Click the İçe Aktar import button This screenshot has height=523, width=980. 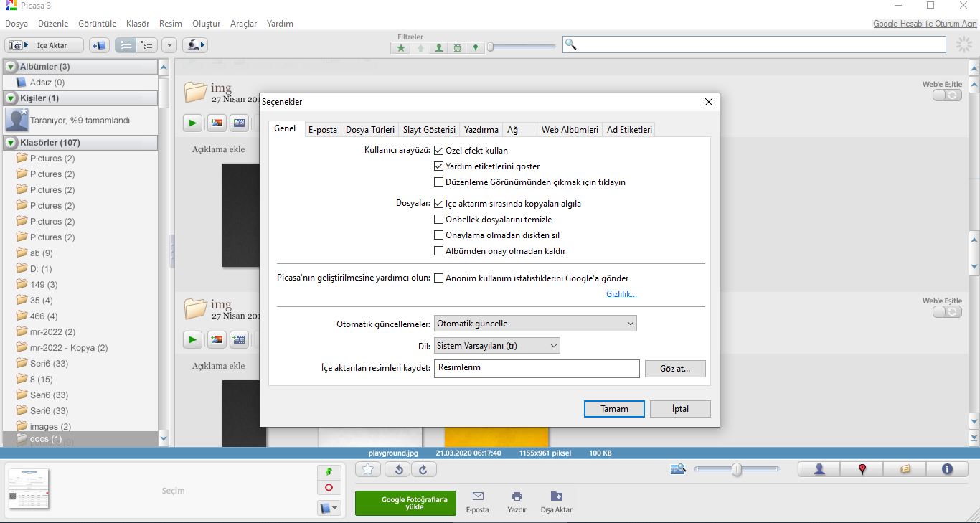45,45
